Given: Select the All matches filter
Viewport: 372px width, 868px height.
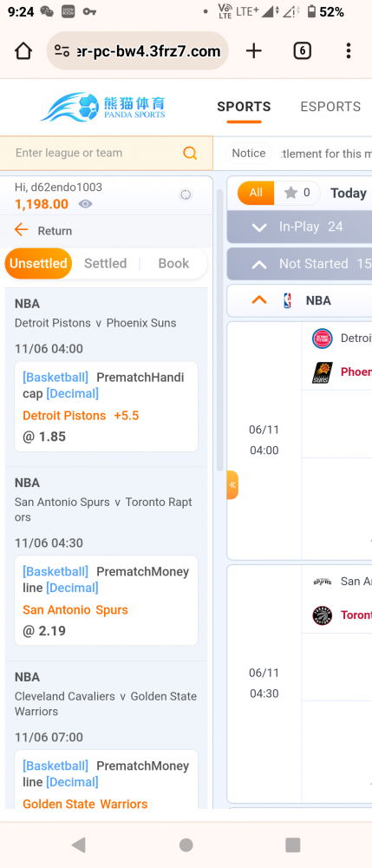Looking at the screenshot, I should (x=256, y=193).
